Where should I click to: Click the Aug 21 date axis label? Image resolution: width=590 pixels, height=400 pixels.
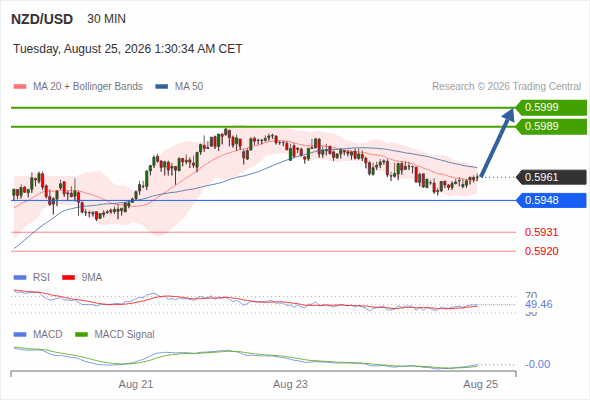tap(136, 384)
